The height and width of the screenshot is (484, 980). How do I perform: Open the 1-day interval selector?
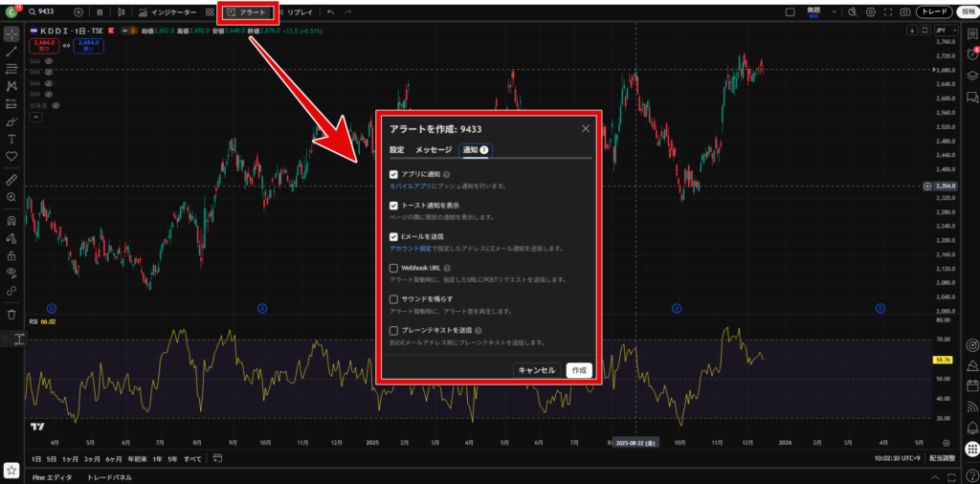(99, 12)
